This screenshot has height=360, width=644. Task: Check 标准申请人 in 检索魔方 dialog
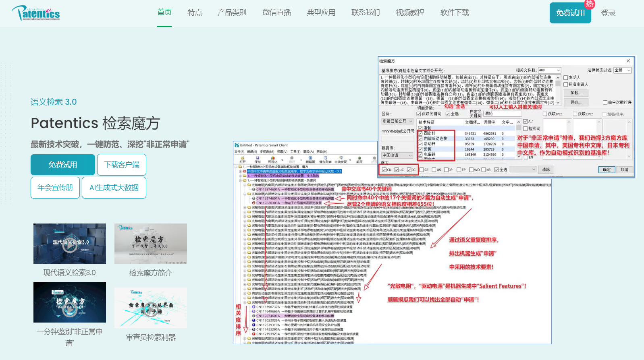[x=566, y=84]
